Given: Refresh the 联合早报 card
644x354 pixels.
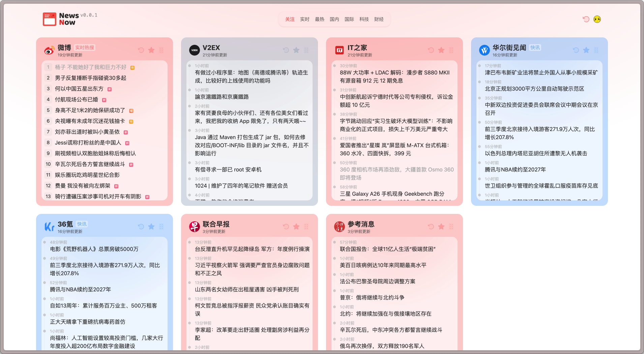Looking at the screenshot, I should tap(286, 227).
